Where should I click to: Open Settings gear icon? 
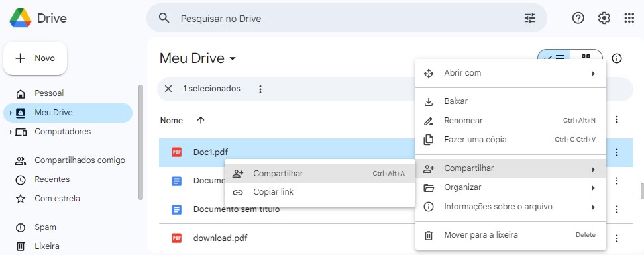(604, 18)
